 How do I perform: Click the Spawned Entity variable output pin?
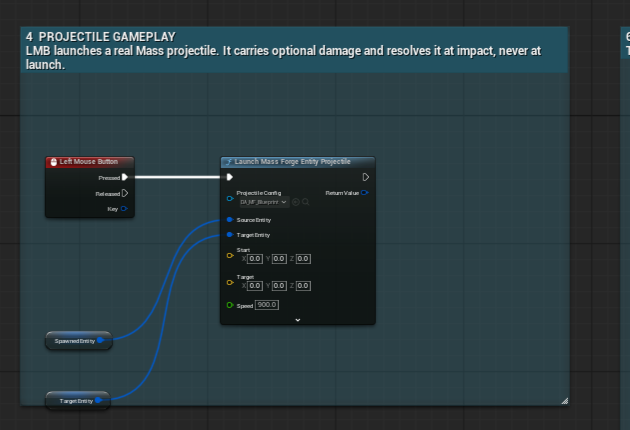100,340
